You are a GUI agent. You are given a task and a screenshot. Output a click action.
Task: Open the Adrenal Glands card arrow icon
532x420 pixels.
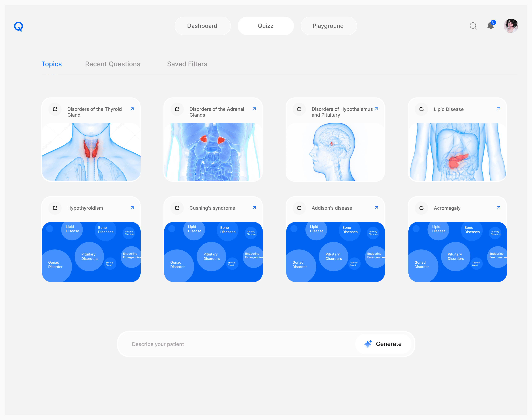254,109
